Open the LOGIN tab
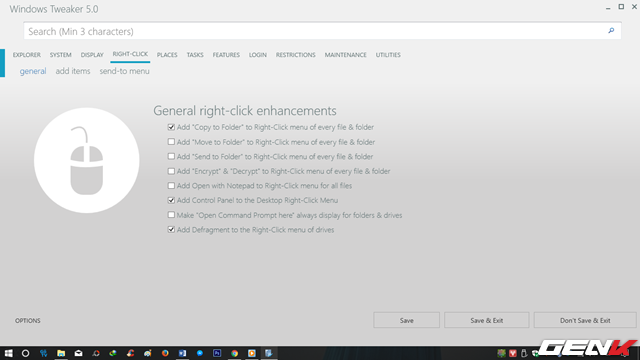The height and width of the screenshot is (360, 640). click(x=258, y=55)
